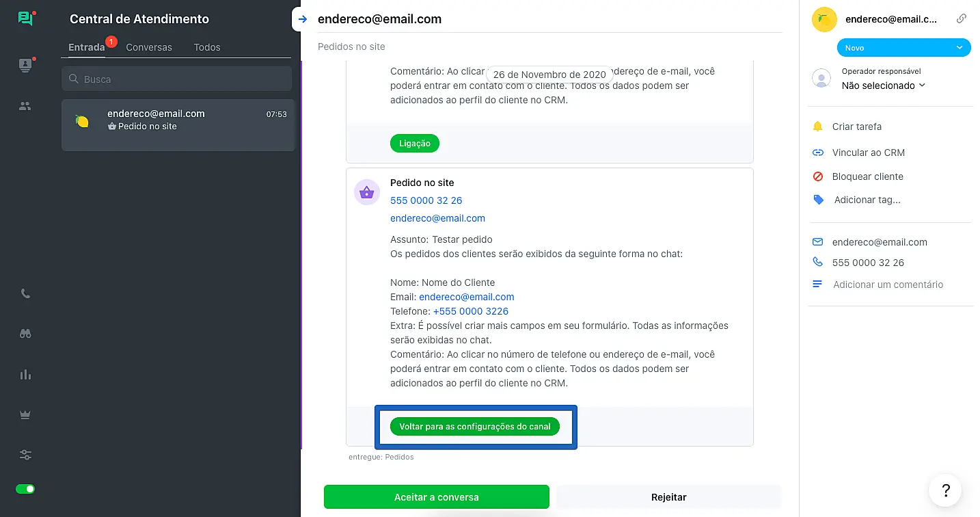The height and width of the screenshot is (517, 980).
Task: Open the Novo status dropdown
Action: [903, 48]
